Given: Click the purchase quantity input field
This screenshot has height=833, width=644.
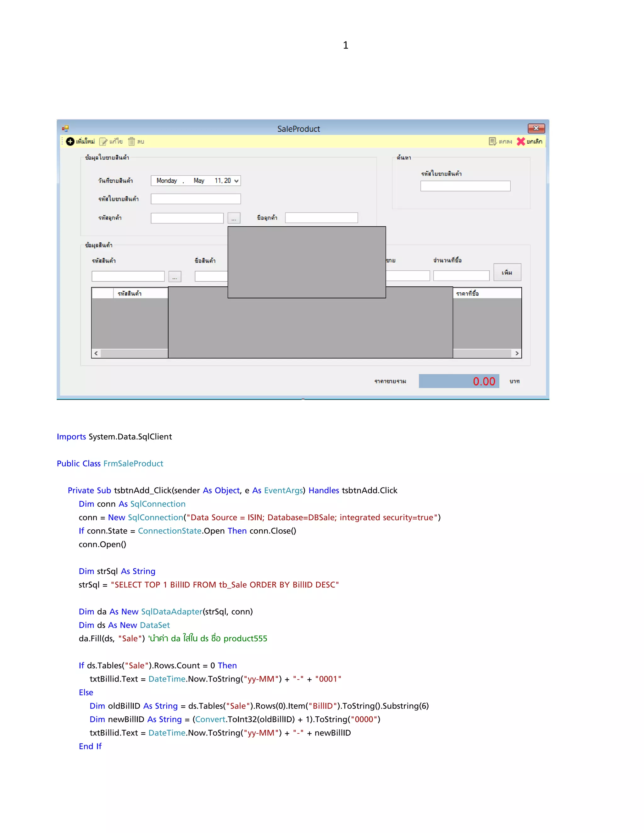Looking at the screenshot, I should [461, 276].
